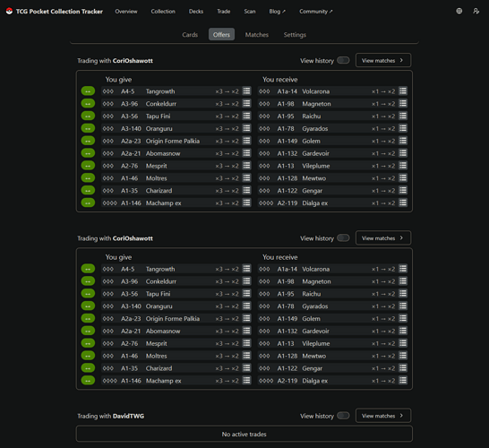
Task: Click green swap button beside Charizard in second offer
Action: (88, 368)
